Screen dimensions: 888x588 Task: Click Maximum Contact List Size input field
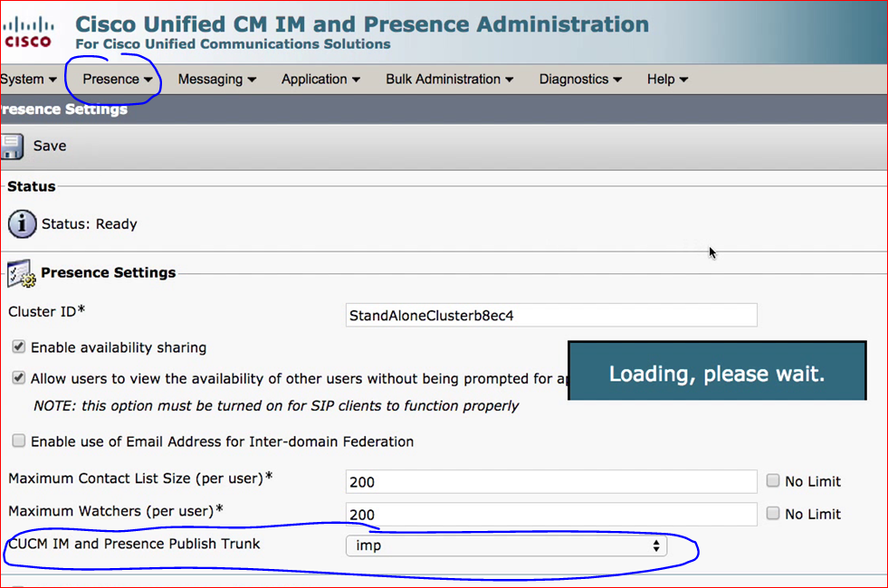point(551,481)
